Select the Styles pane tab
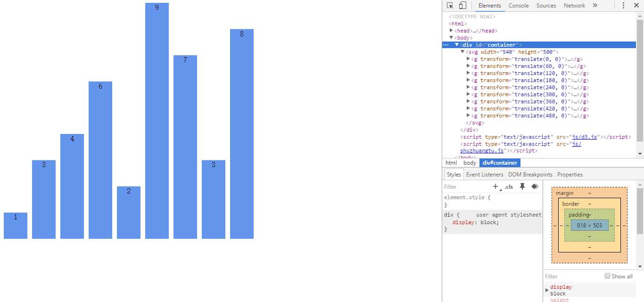This screenshot has width=644, height=302. (x=454, y=175)
